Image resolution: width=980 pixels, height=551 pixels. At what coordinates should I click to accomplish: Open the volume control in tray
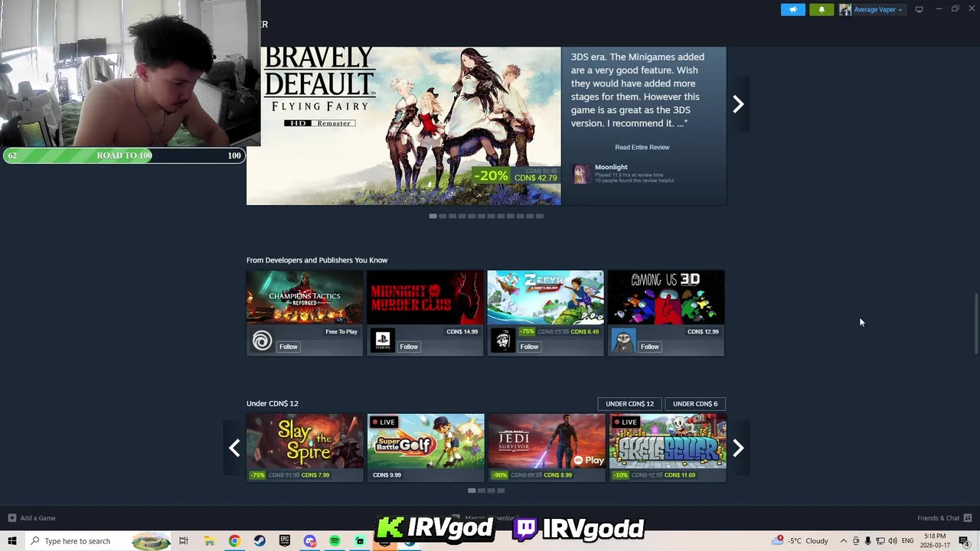(892, 541)
